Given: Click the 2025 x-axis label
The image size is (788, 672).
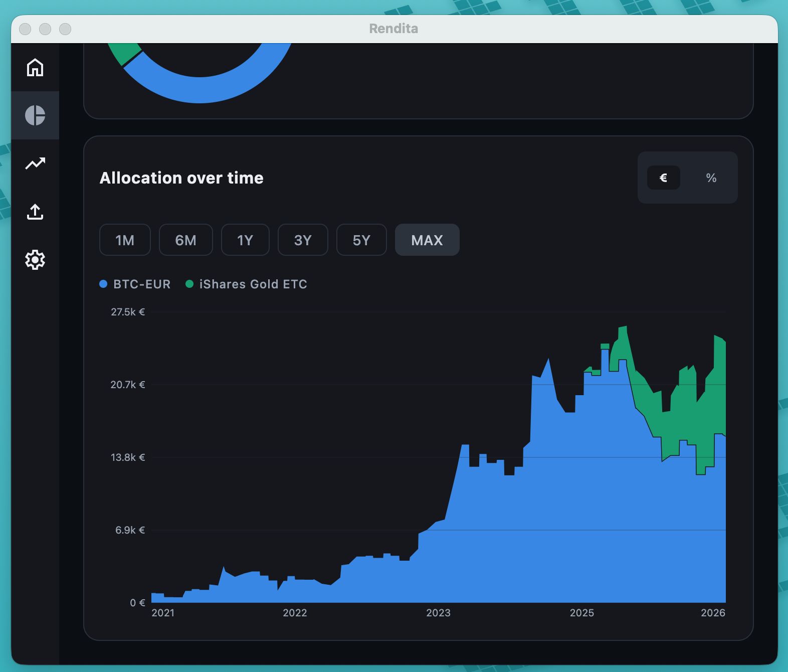Looking at the screenshot, I should click(582, 613).
